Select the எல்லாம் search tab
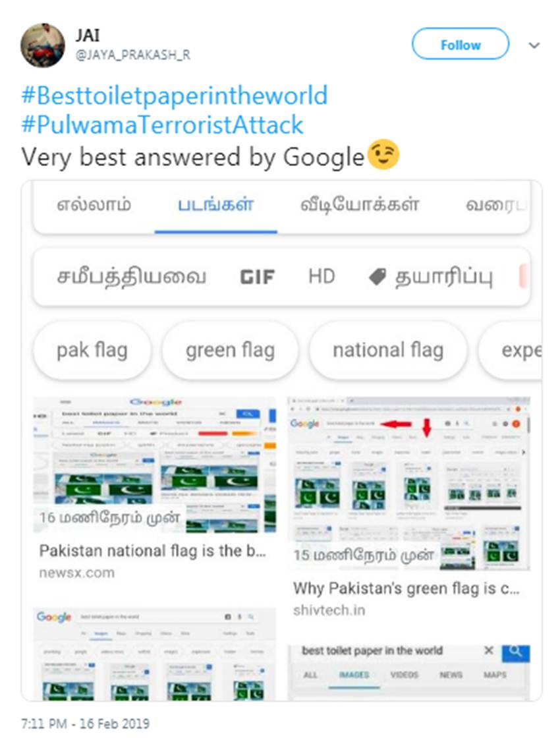 pyautogui.click(x=94, y=206)
